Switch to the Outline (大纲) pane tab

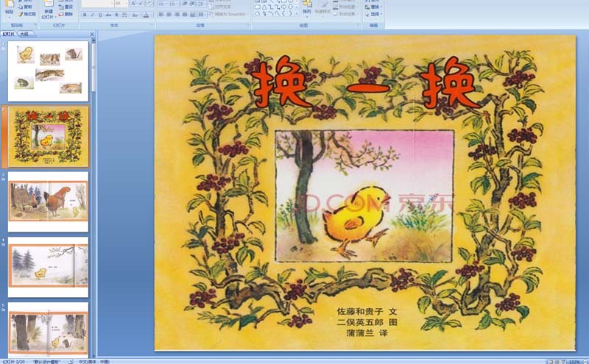pyautogui.click(x=24, y=33)
